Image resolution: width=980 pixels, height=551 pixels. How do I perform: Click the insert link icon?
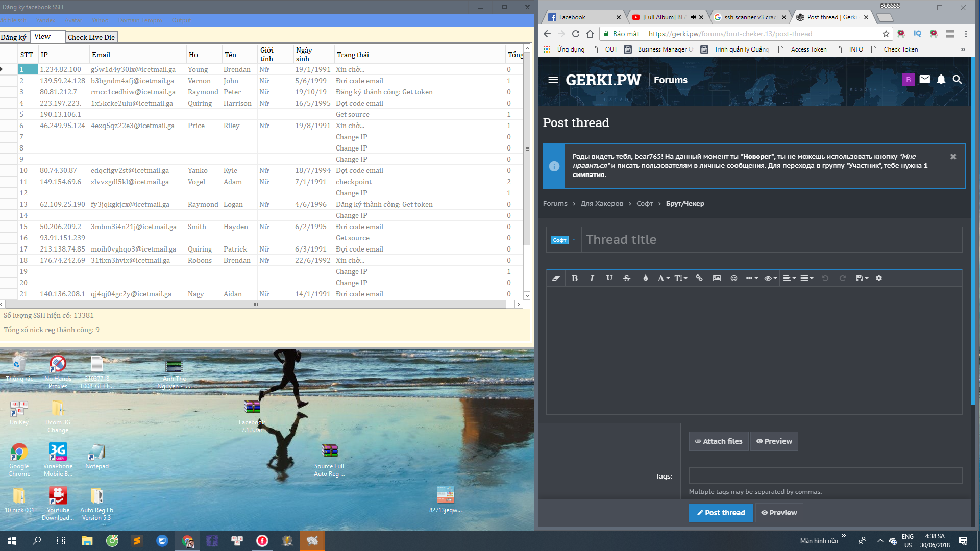pyautogui.click(x=699, y=278)
